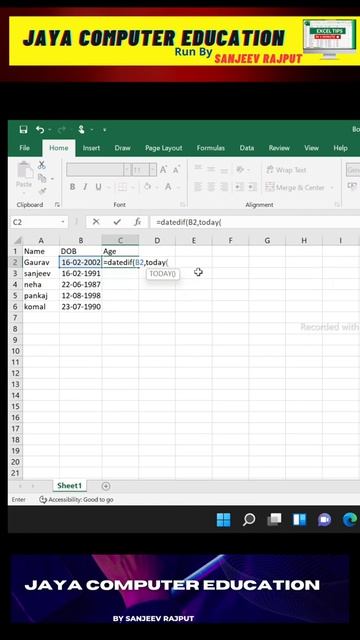
Task: Click the Insert Function fx icon
Action: click(x=138, y=222)
